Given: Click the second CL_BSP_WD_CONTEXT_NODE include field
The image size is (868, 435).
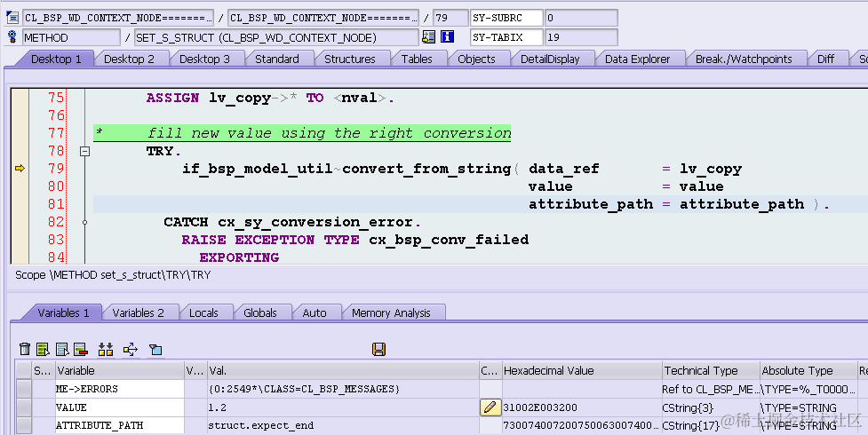Looking at the screenshot, I should click(323, 18).
